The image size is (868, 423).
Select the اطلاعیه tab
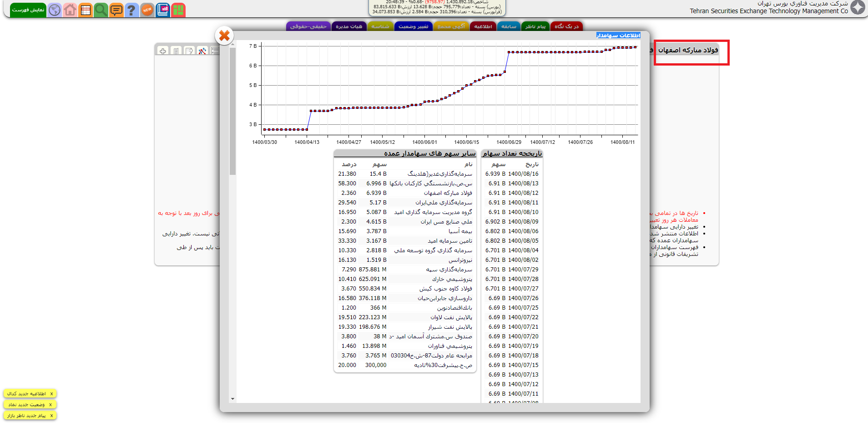(x=483, y=26)
